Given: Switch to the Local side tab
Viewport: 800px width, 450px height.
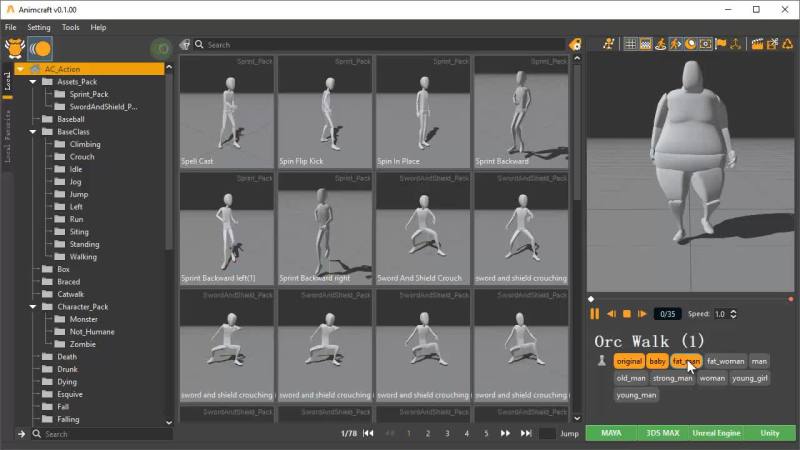Looking at the screenshot, I should pos(7,80).
